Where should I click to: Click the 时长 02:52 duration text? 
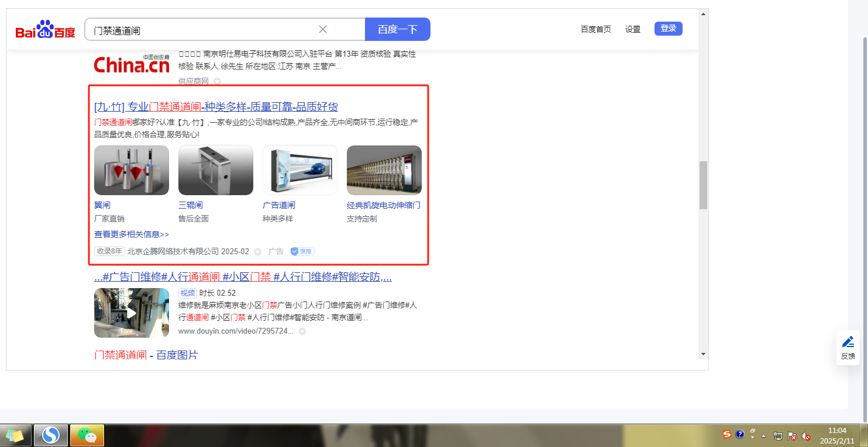218,293
